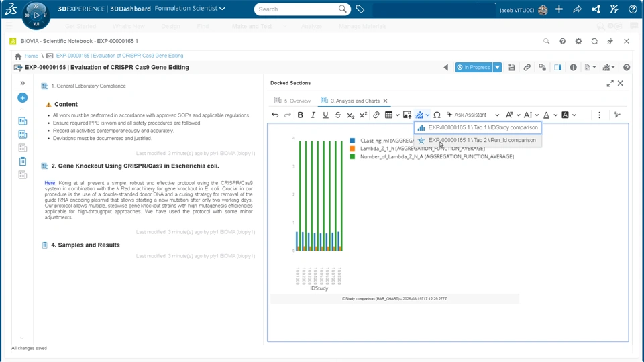
Task: Open the In Progress state dropdown arrow
Action: [497, 67]
